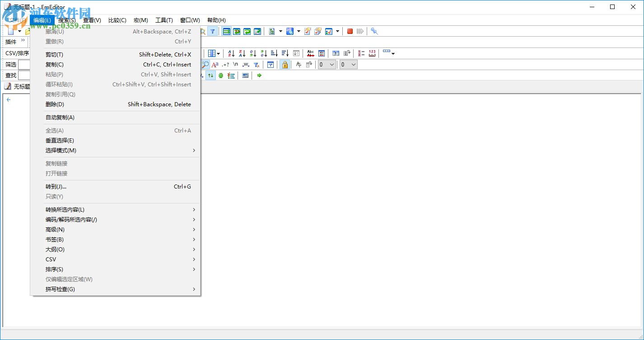
Task: Click the pin tool icon on toolbar
Action: click(375, 31)
